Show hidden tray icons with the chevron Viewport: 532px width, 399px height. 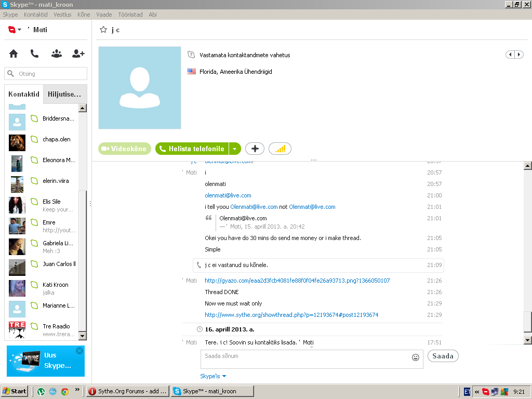tap(477, 392)
